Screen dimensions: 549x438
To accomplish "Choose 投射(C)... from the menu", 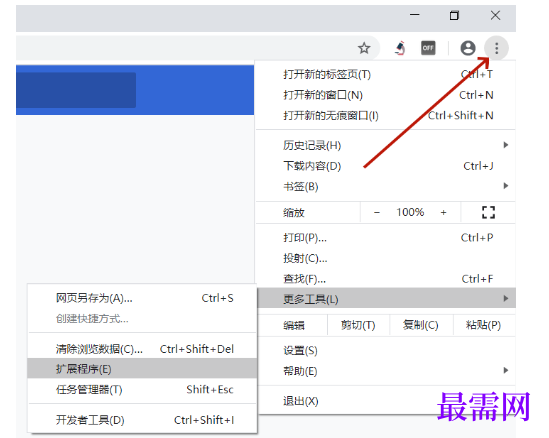I will tap(385, 258).
